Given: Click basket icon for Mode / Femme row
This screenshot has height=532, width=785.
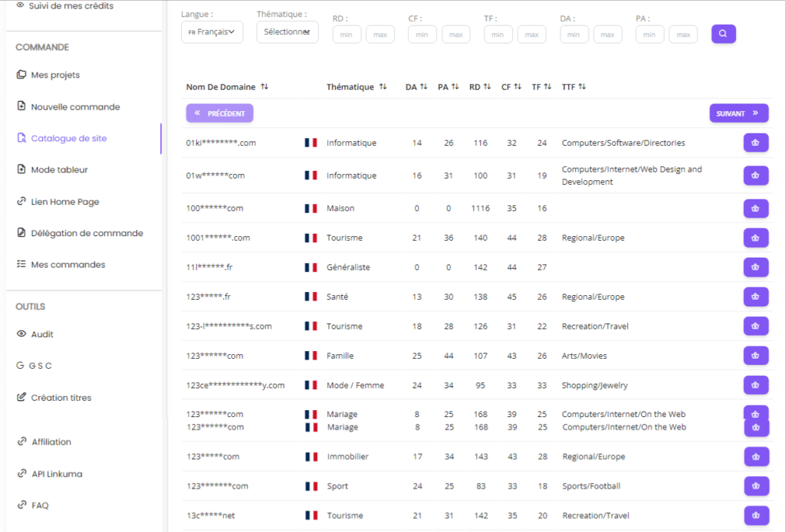Looking at the screenshot, I should tap(755, 385).
